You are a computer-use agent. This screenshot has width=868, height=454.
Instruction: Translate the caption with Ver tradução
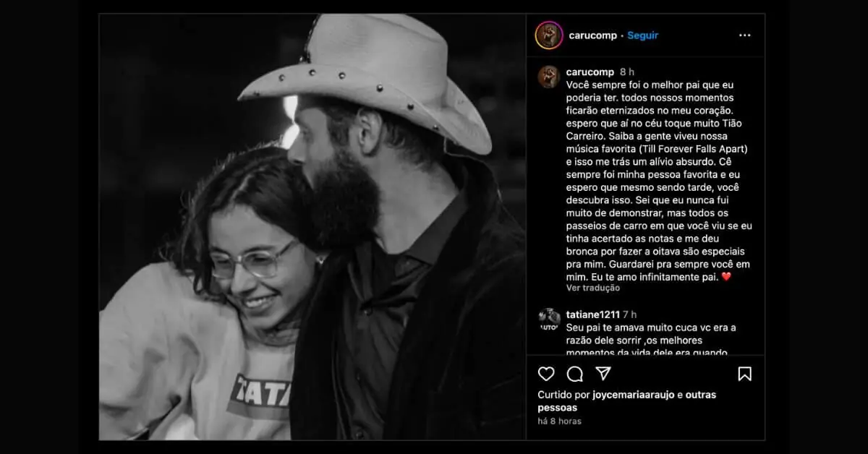pyautogui.click(x=592, y=288)
